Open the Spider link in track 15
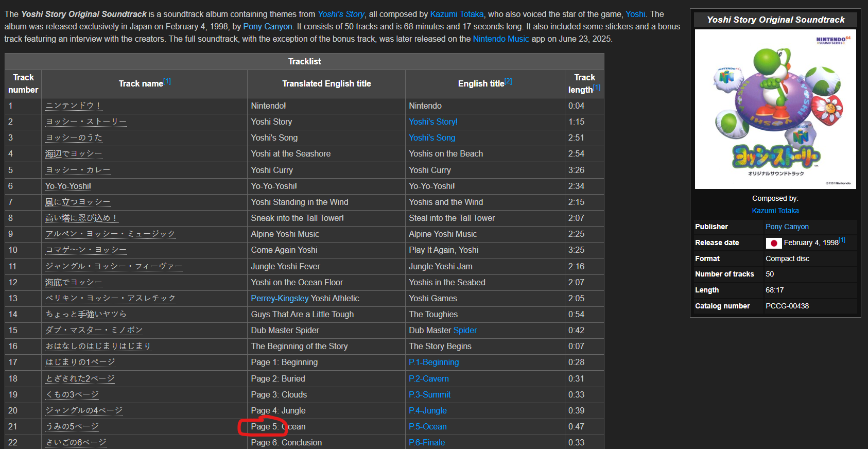The image size is (868, 449). pos(465,330)
